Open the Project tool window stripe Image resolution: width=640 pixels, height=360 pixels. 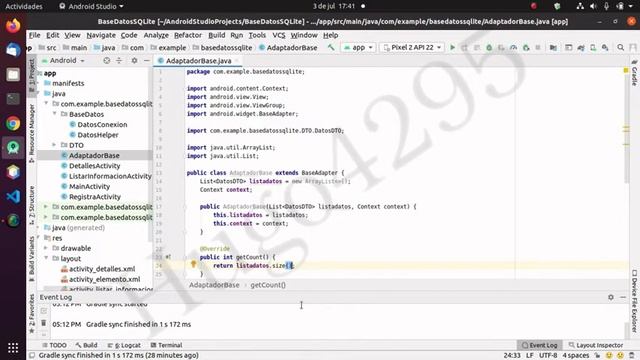click(x=31, y=76)
